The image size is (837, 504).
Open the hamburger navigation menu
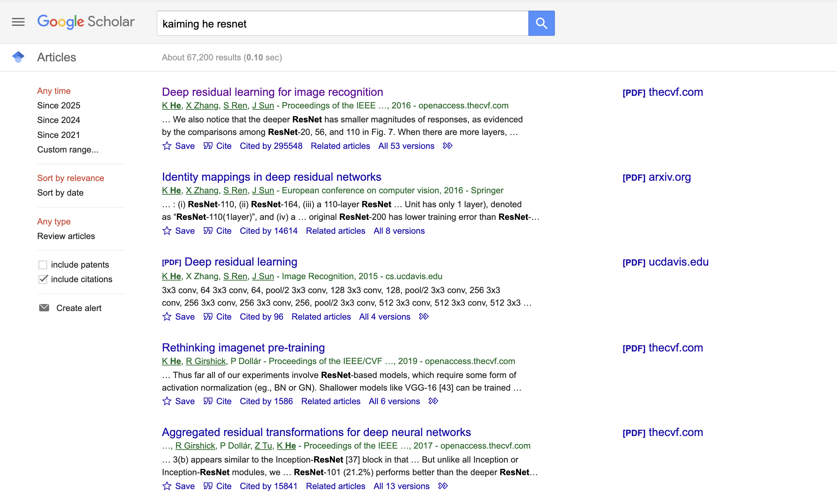(x=18, y=22)
